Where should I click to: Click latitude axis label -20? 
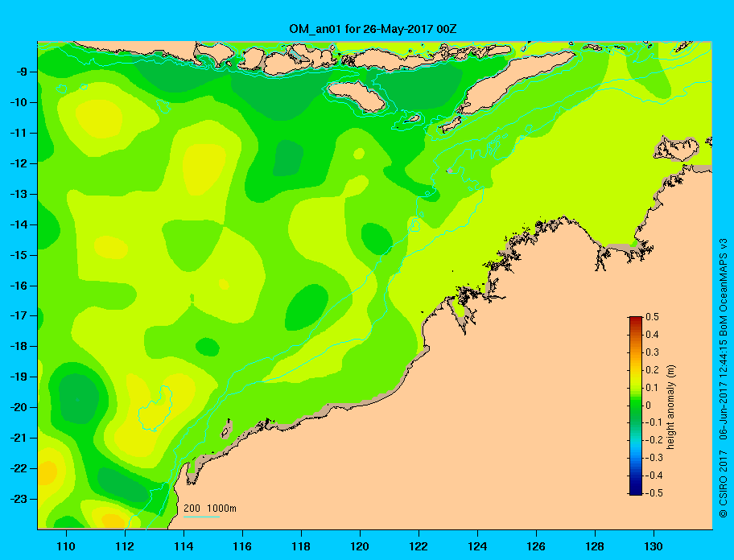[x=18, y=407]
